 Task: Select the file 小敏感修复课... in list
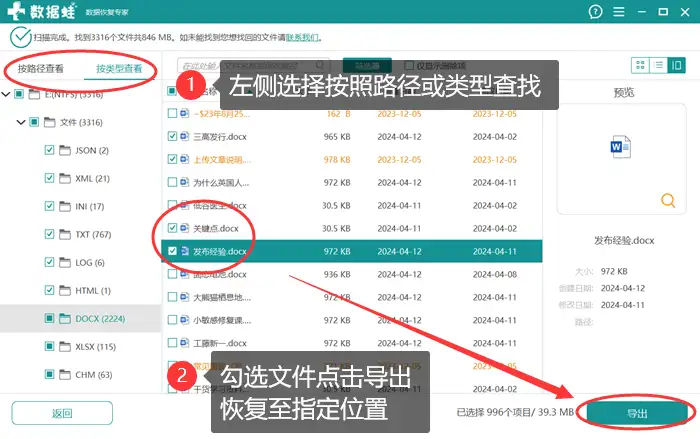point(222,320)
